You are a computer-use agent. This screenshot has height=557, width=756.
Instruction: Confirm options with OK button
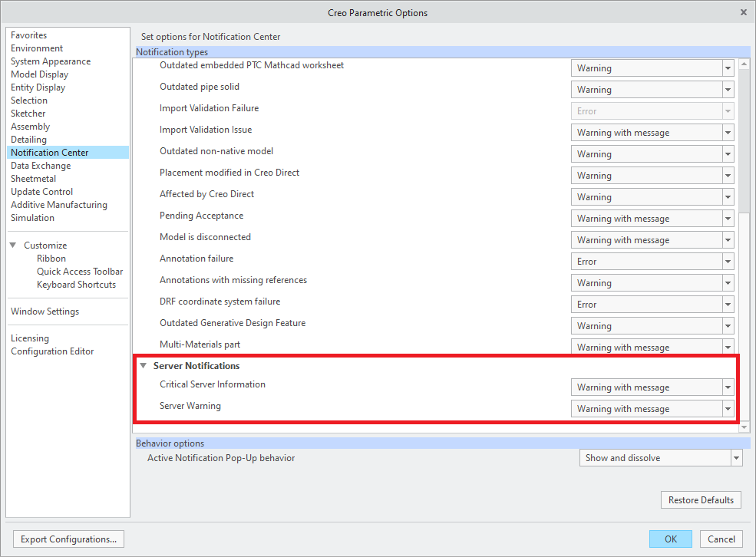pyautogui.click(x=671, y=539)
